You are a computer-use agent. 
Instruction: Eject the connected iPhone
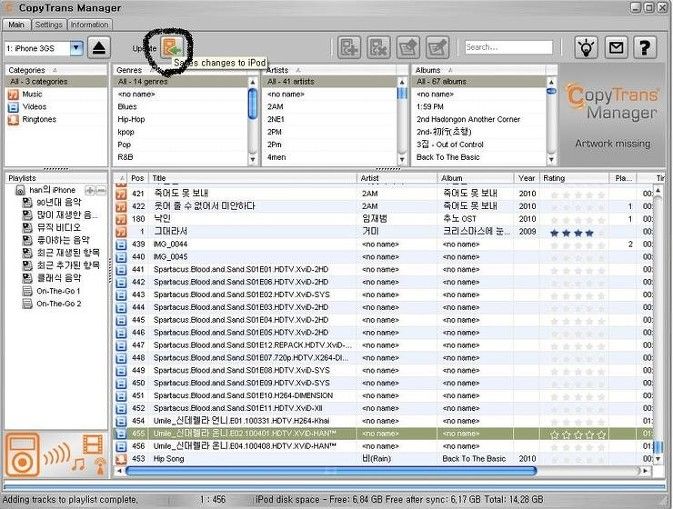tap(99, 47)
